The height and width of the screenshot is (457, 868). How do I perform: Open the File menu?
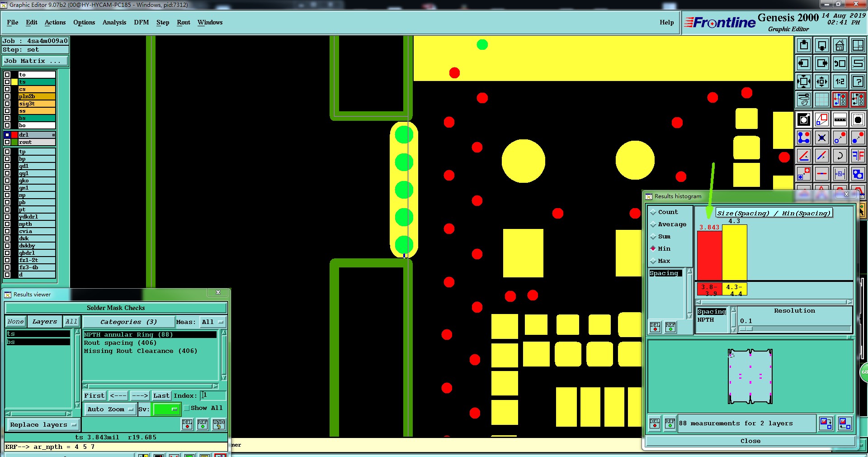(13, 22)
